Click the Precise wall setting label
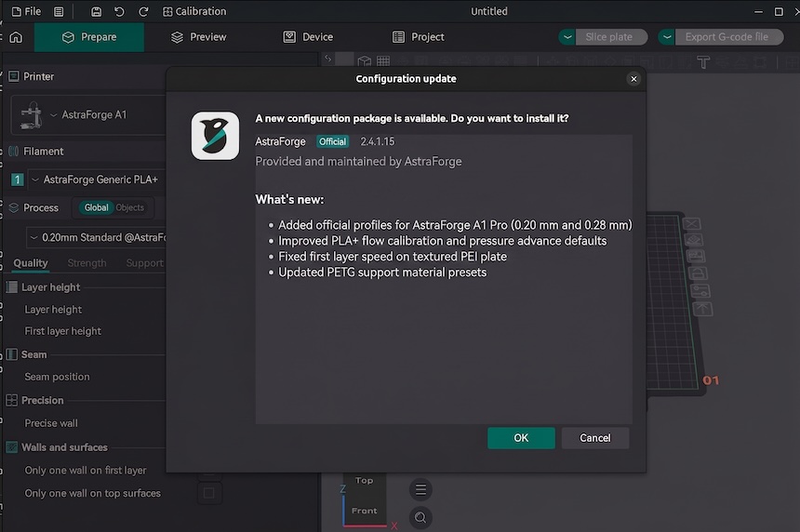The width and height of the screenshot is (800, 532). [51, 423]
